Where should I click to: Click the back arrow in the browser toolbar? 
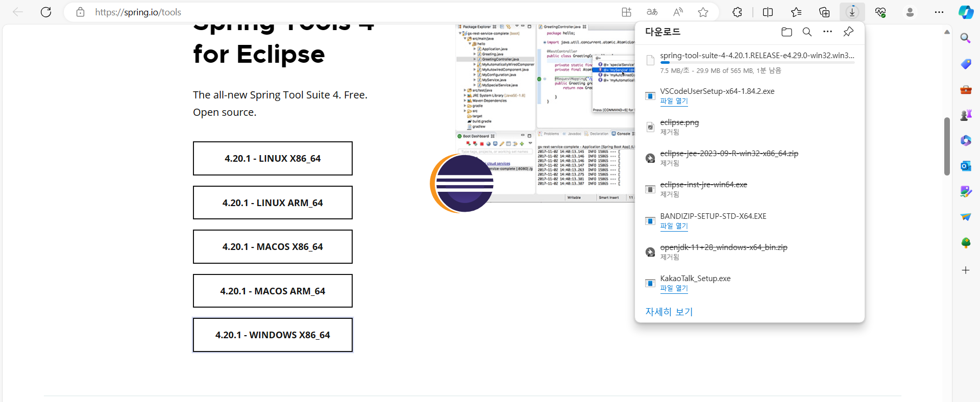tap(18, 12)
